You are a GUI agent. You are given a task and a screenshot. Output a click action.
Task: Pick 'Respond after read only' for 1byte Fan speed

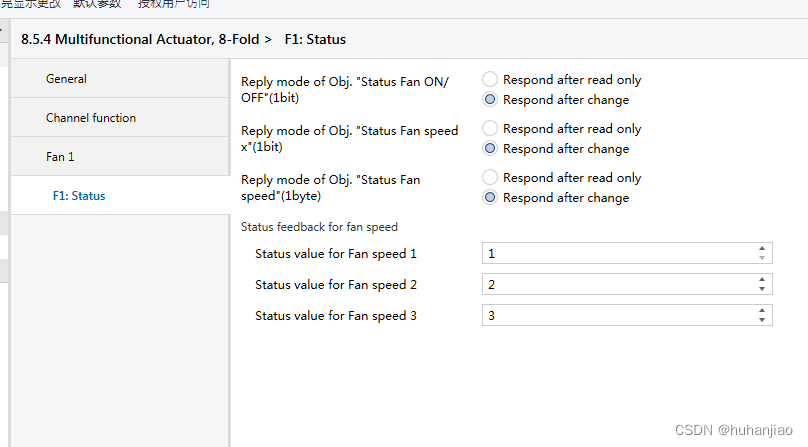pos(490,178)
